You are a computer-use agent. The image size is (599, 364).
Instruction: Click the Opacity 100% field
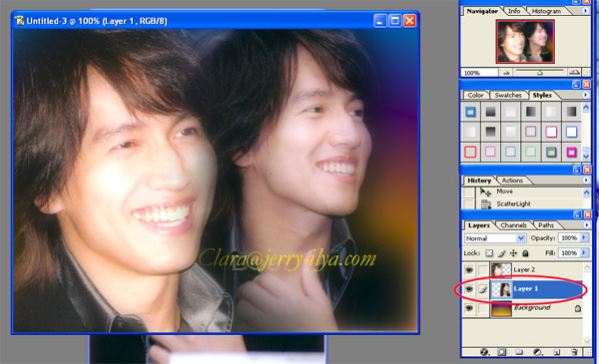pyautogui.click(x=569, y=237)
